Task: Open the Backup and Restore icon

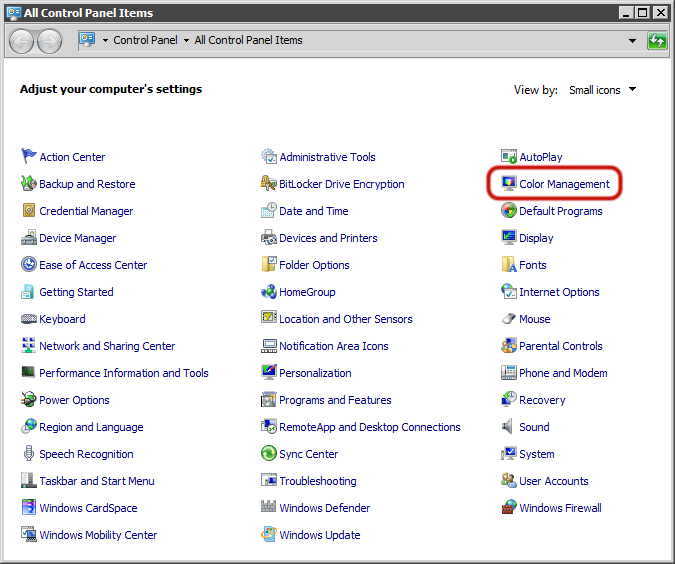Action: [x=28, y=183]
